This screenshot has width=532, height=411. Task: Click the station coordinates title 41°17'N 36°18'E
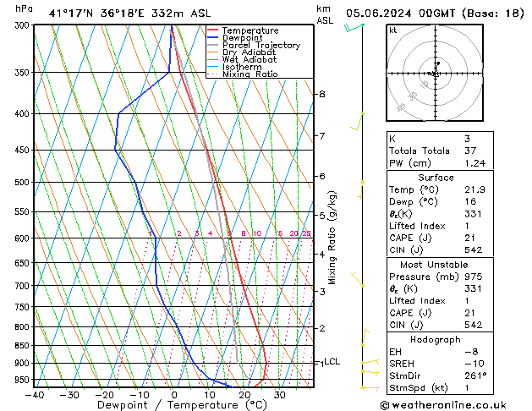pyautogui.click(x=96, y=14)
